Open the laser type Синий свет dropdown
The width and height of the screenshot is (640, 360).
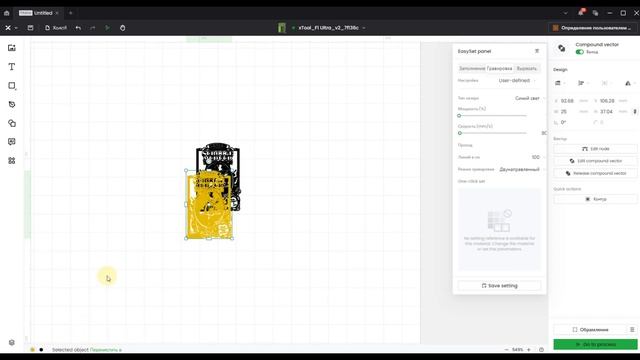pos(529,98)
